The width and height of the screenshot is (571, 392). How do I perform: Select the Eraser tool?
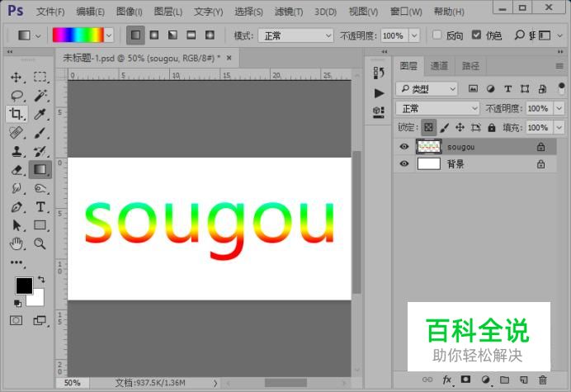pyautogui.click(x=17, y=170)
